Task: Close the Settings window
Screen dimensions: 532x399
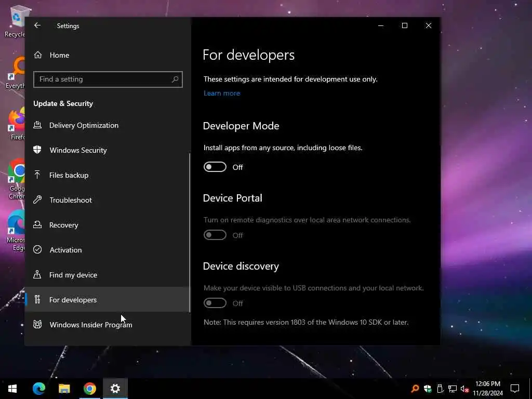Action: point(429,25)
